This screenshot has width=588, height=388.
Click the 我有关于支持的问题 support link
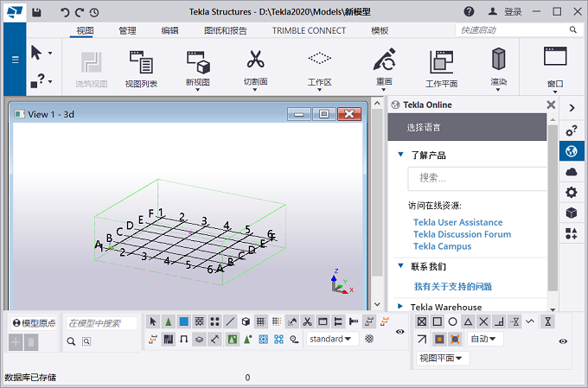tap(452, 287)
